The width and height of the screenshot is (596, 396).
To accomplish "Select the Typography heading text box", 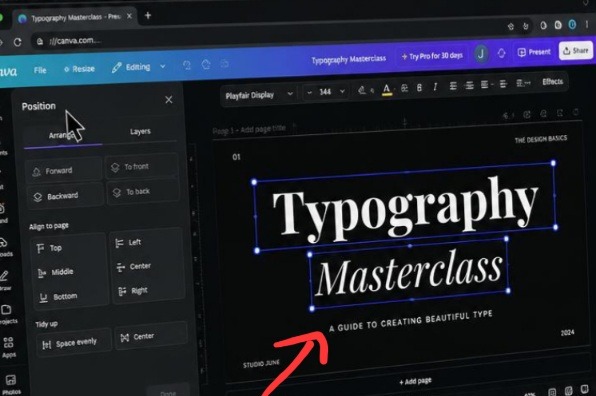I will 405,208.
